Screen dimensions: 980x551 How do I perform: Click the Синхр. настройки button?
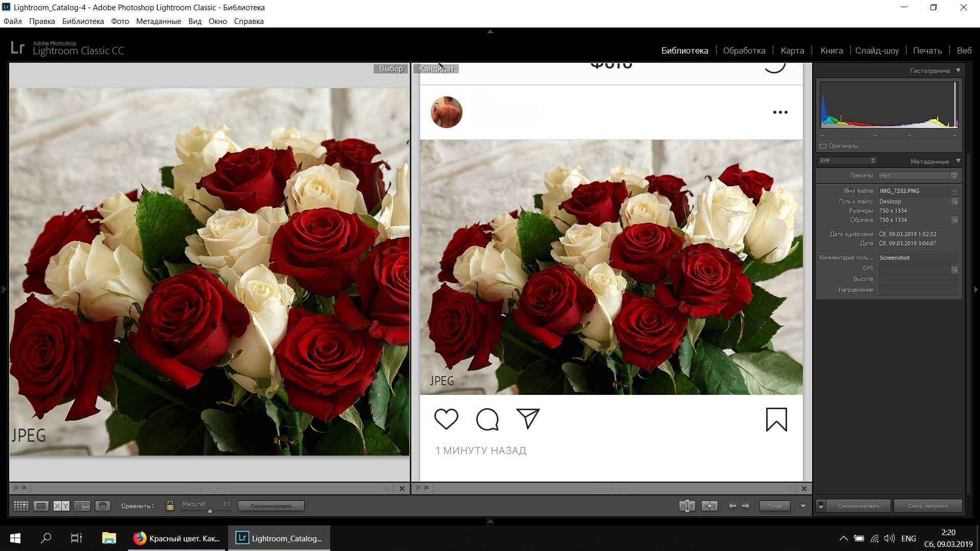pos(927,506)
